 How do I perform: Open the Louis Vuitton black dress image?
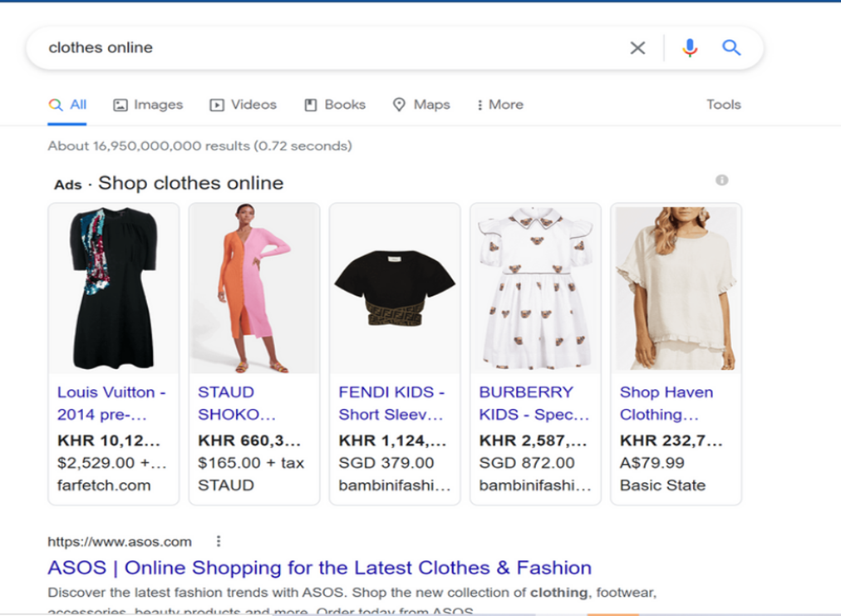[113, 288]
